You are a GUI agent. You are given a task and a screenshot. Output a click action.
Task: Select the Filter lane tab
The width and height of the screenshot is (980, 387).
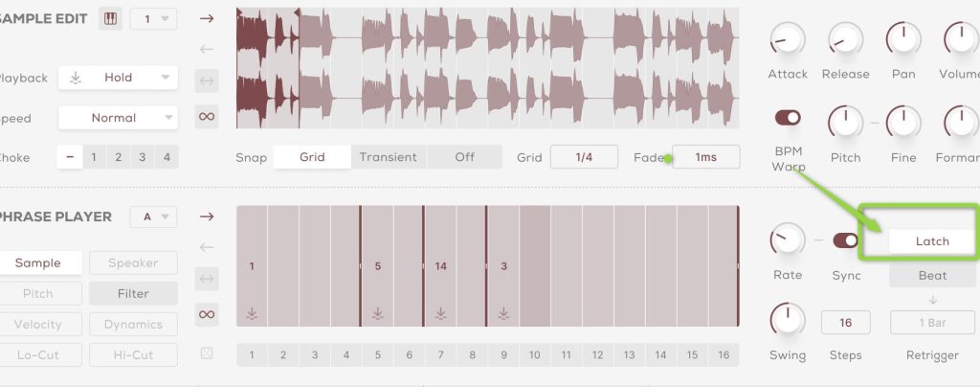click(133, 293)
